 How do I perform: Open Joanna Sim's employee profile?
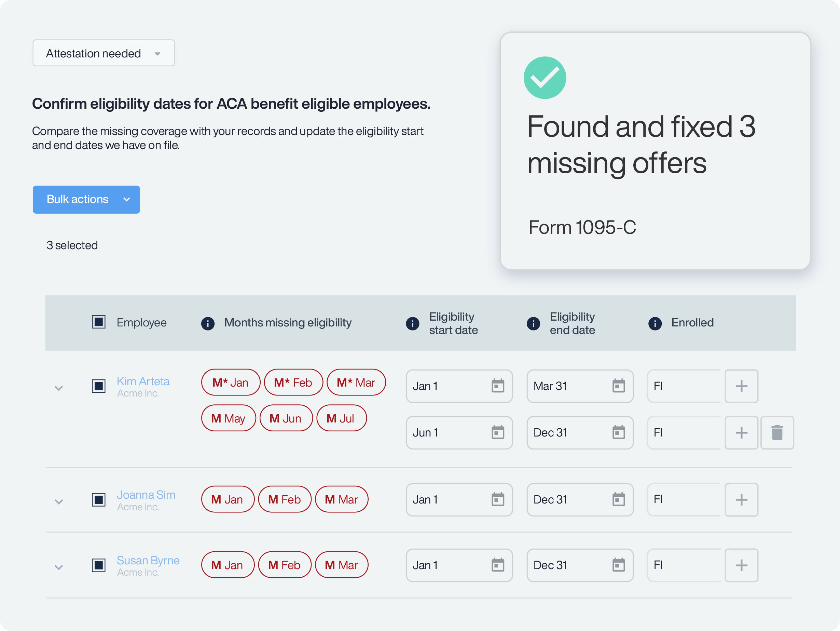click(x=146, y=495)
